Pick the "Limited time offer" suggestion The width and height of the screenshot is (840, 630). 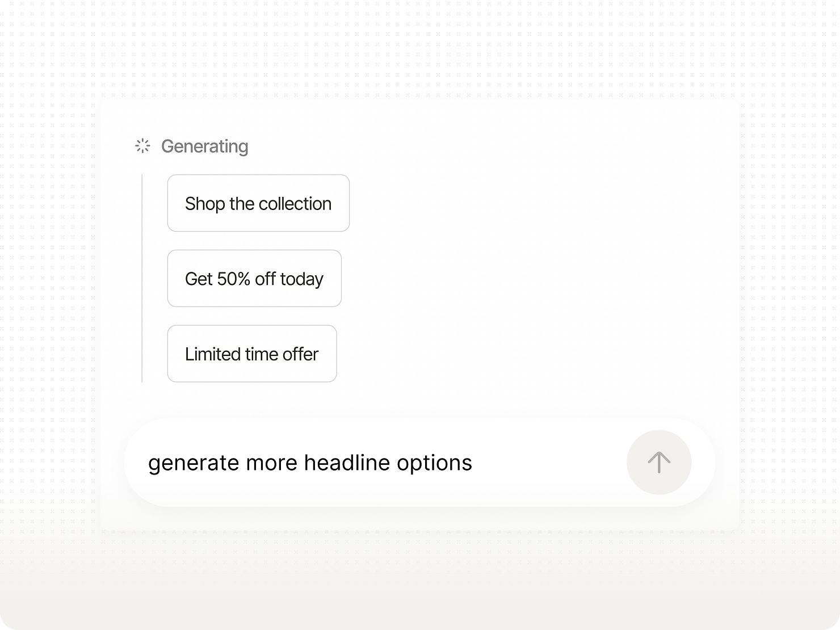click(252, 354)
